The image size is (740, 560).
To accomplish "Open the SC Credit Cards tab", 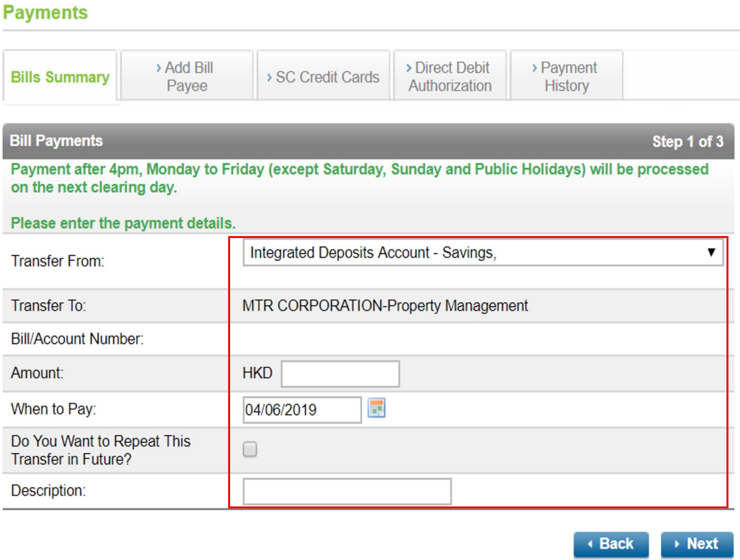I will tap(324, 76).
